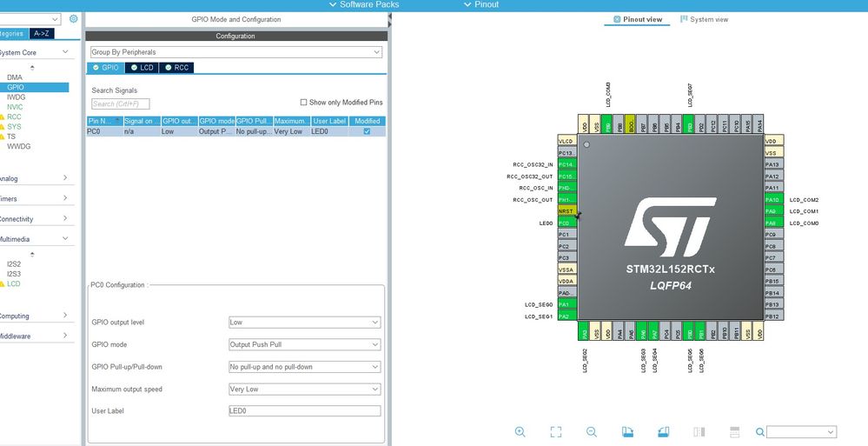Open the gear settings icon in the sidebar
The image size is (868, 446).
point(73,19)
